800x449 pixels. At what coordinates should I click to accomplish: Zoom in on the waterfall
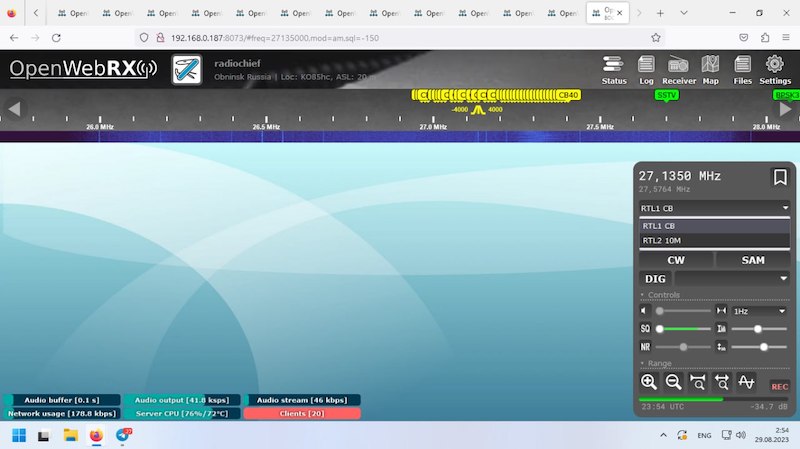coord(649,381)
